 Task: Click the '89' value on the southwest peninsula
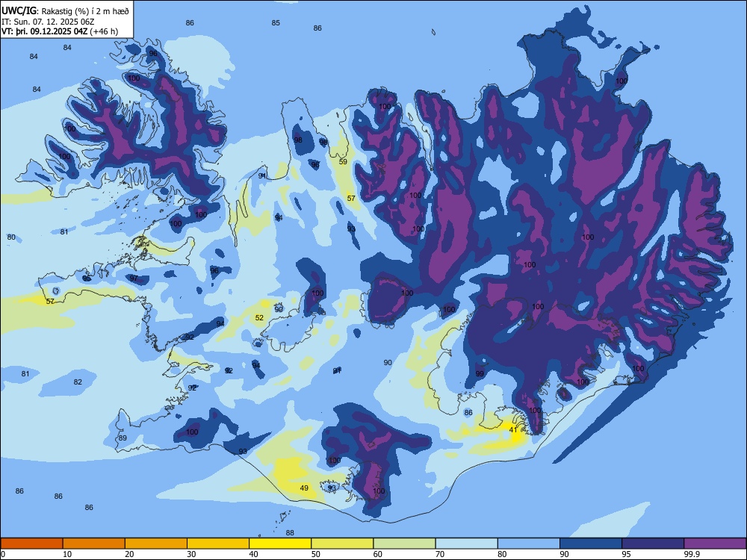click(123, 438)
